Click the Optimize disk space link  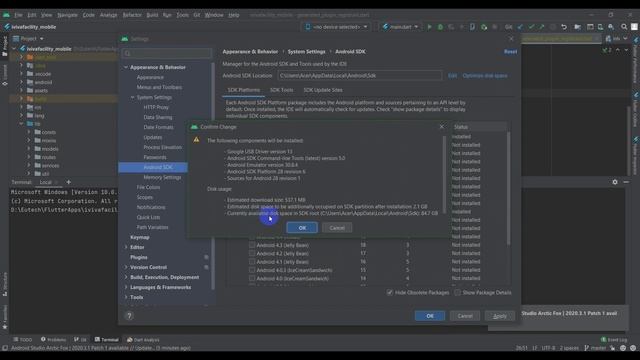pos(485,76)
